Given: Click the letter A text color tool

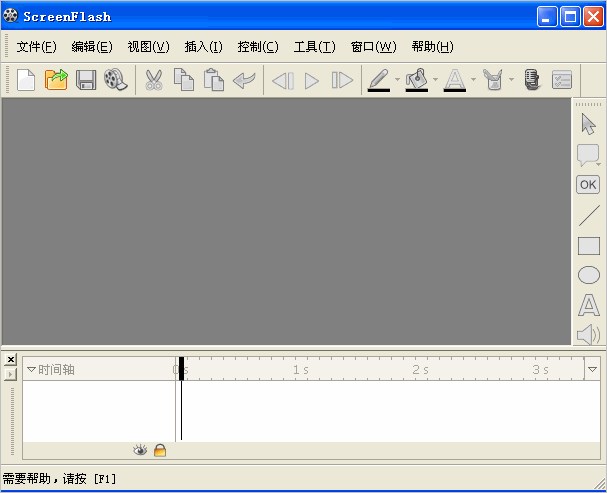Looking at the screenshot, I should pyautogui.click(x=455, y=80).
